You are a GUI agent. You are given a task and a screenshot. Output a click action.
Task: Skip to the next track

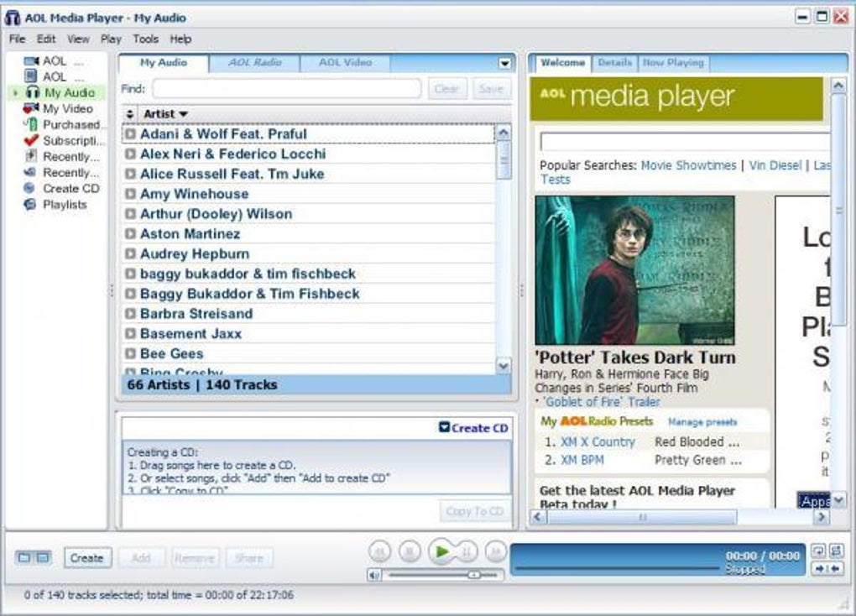click(x=496, y=552)
